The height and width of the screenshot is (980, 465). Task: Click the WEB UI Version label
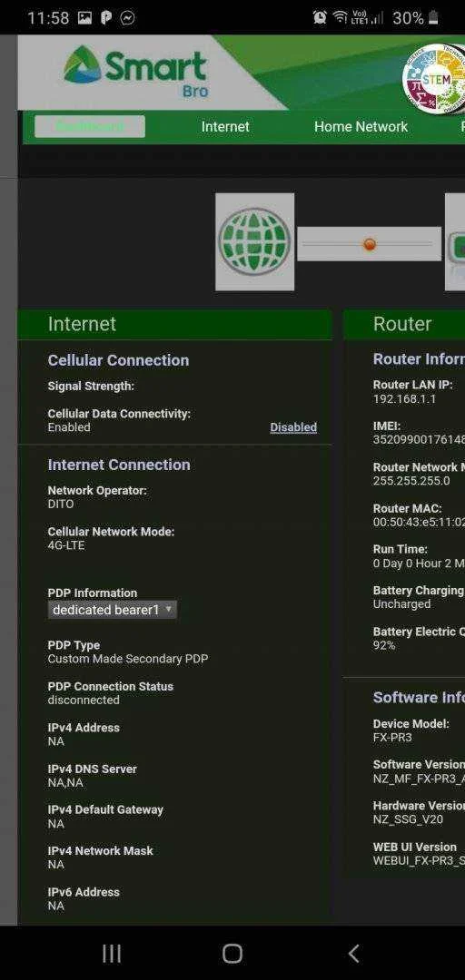(415, 847)
